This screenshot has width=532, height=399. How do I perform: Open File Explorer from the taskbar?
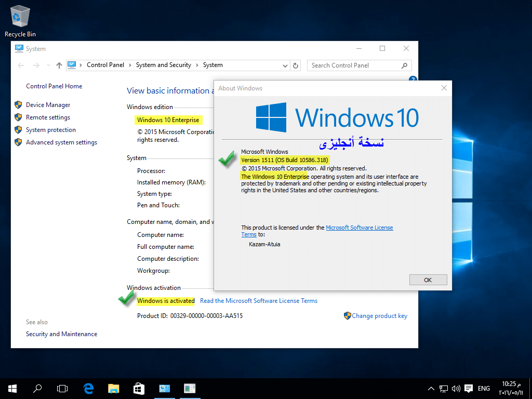click(114, 389)
